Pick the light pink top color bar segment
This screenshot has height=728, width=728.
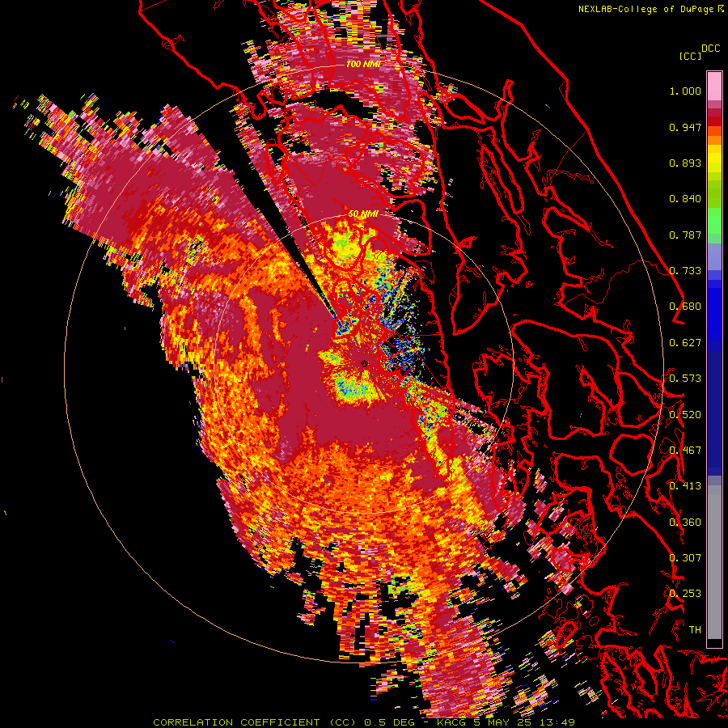tap(714, 86)
